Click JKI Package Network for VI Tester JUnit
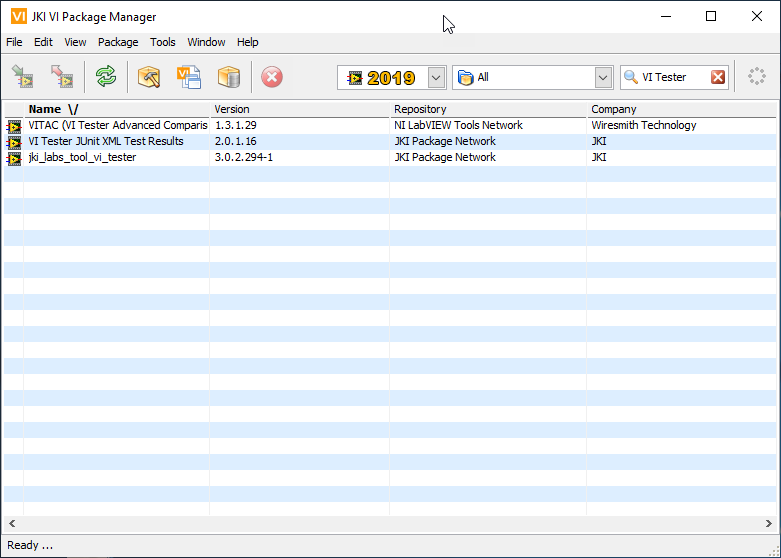The width and height of the screenshot is (781, 558). pyautogui.click(x=445, y=141)
